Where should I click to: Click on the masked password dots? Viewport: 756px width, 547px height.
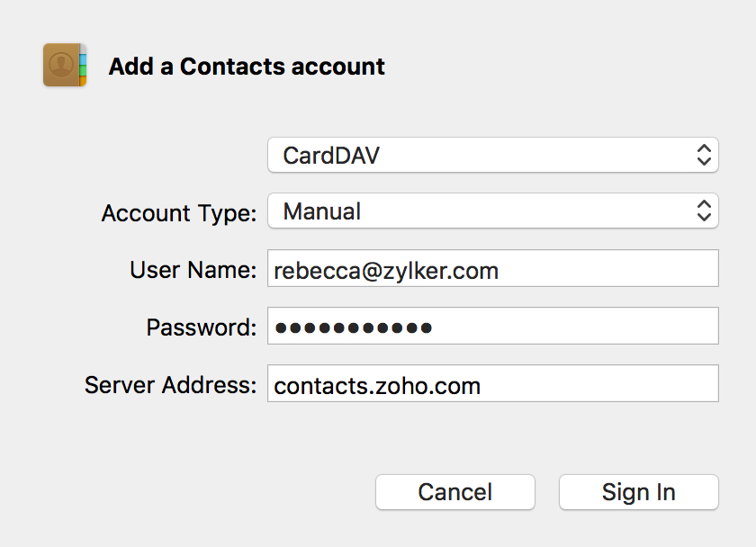(353, 328)
